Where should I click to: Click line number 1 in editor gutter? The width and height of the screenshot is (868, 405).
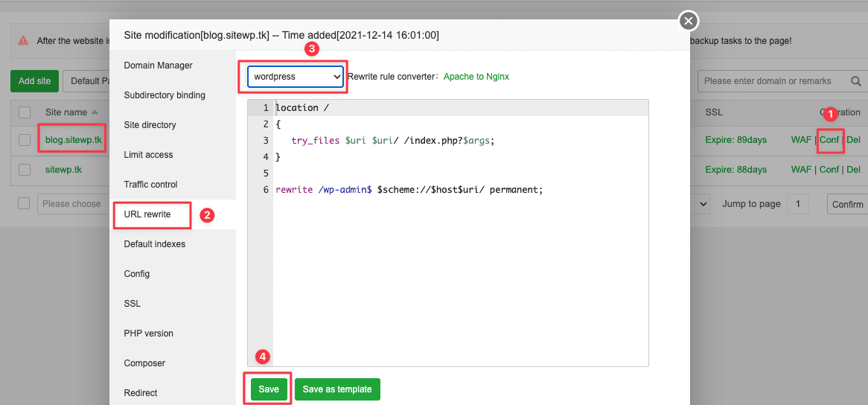pos(266,108)
